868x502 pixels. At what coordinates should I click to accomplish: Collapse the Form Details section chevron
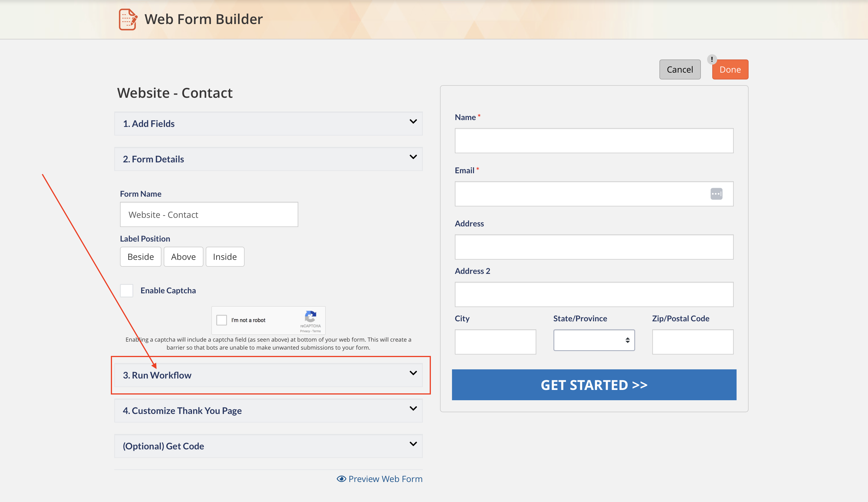[413, 157]
